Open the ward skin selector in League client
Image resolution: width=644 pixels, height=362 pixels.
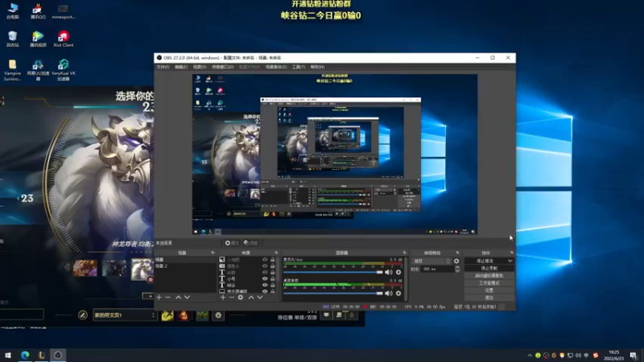point(202,315)
